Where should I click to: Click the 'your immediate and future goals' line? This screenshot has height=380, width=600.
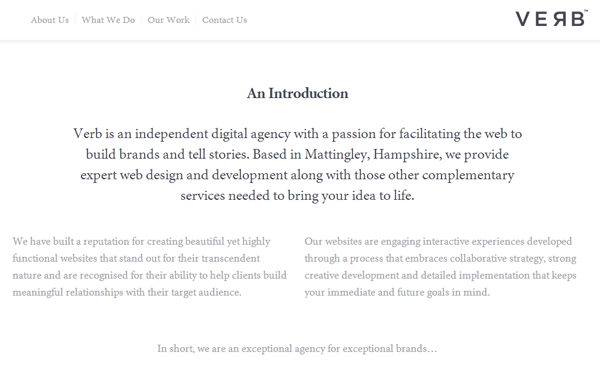coord(397,292)
